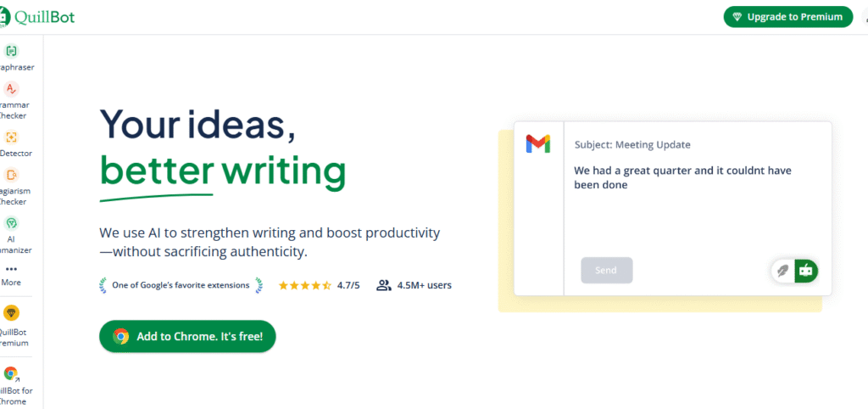868x409 pixels.
Task: Go to the QuillBot home logo
Action: [x=37, y=17]
